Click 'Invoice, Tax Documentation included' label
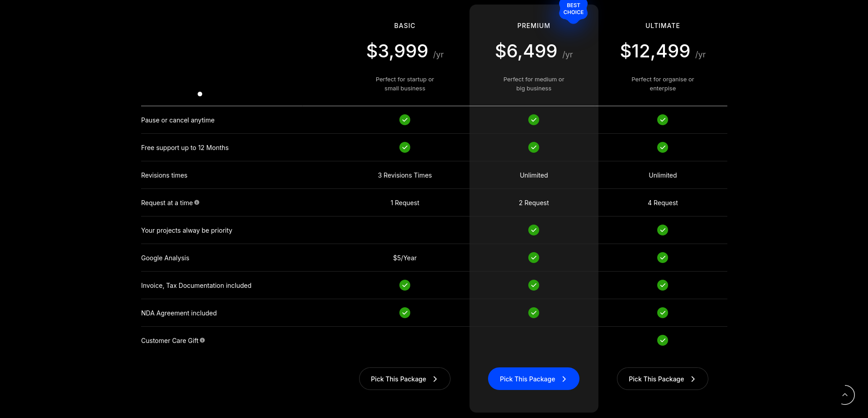This screenshot has height=418, width=868. pos(196,286)
